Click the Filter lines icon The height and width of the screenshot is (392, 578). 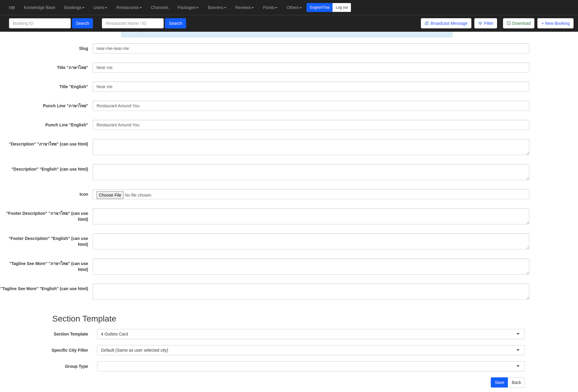(480, 23)
